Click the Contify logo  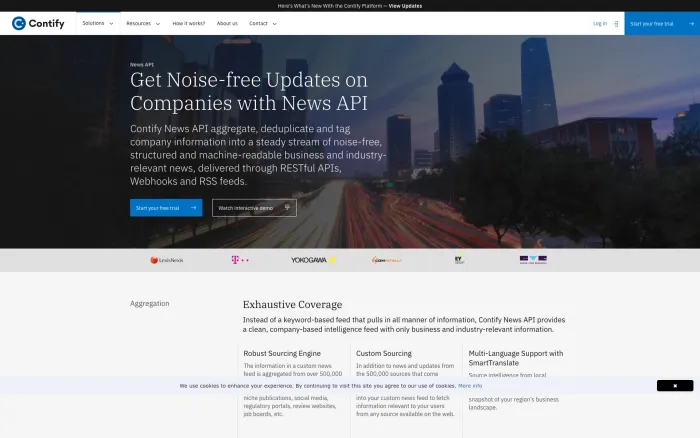(x=38, y=23)
